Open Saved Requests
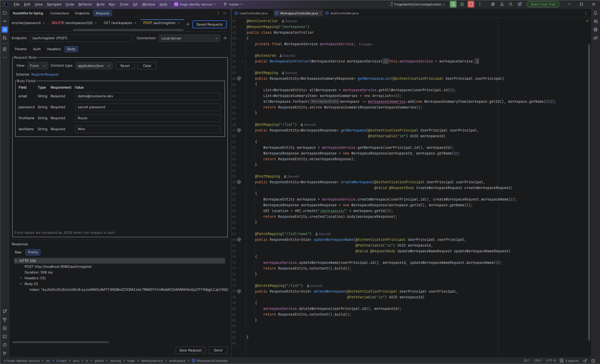This screenshot has width=600, height=364. [209, 24]
